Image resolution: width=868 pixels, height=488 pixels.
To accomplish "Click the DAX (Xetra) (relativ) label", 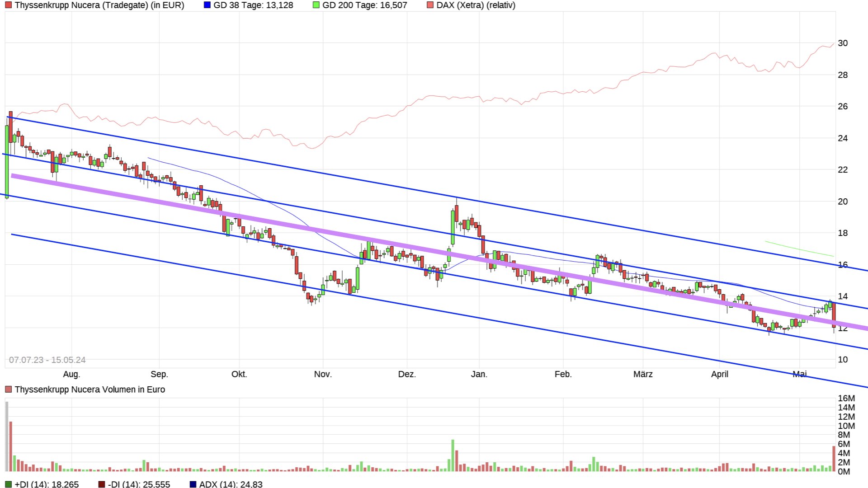I will (x=476, y=5).
